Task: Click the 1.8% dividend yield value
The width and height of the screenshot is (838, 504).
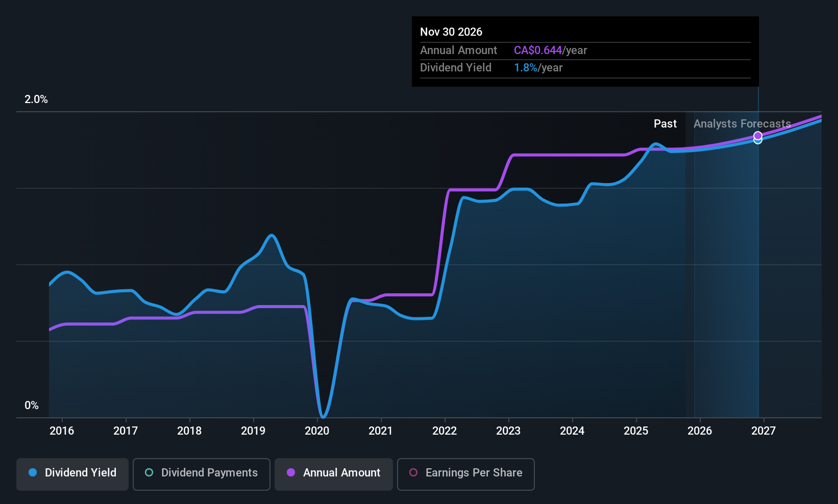Action: point(525,68)
